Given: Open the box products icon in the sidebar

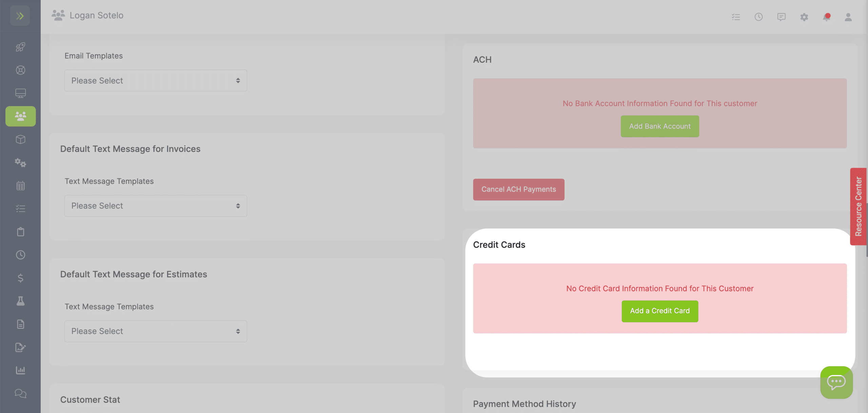Looking at the screenshot, I should point(20,139).
